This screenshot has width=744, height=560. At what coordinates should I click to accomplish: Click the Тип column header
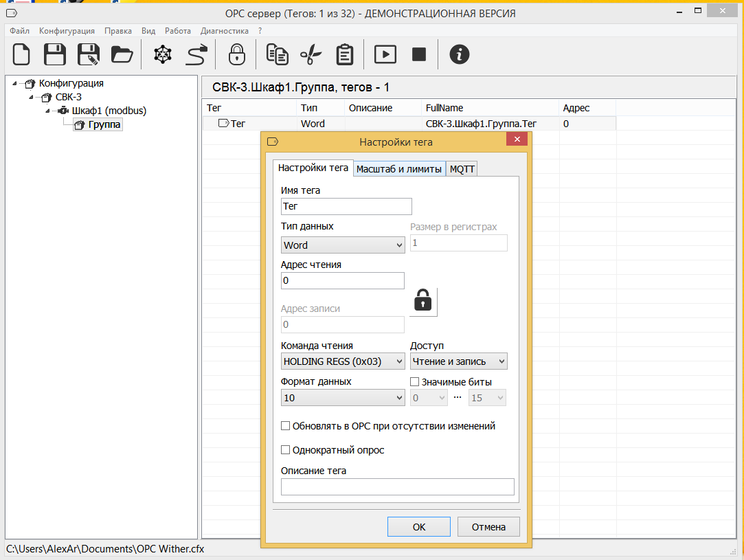pos(320,108)
